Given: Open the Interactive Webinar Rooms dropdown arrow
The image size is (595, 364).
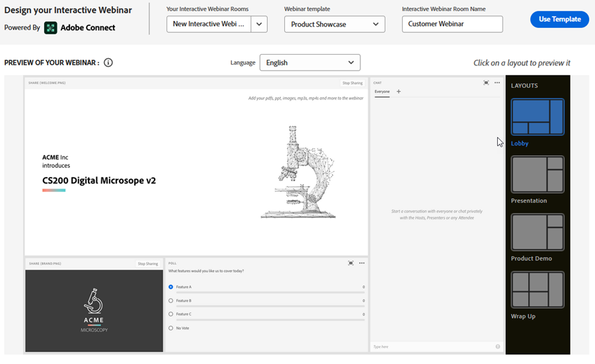Looking at the screenshot, I should click(x=259, y=24).
